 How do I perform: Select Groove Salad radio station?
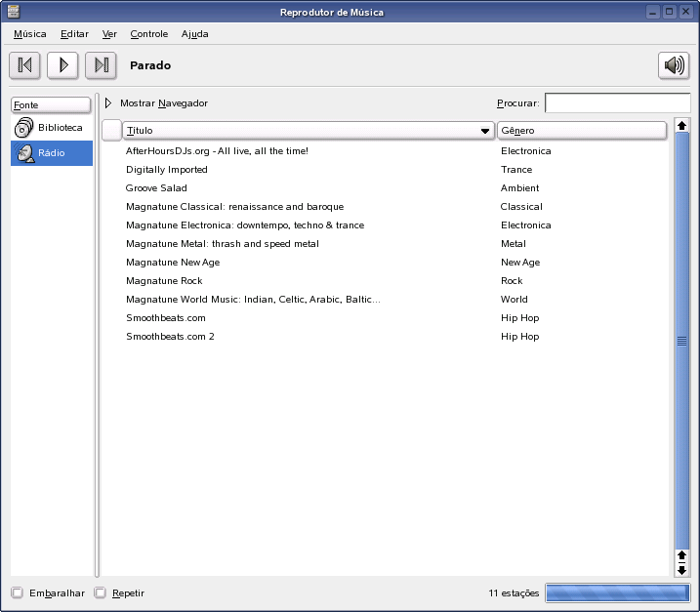click(156, 188)
